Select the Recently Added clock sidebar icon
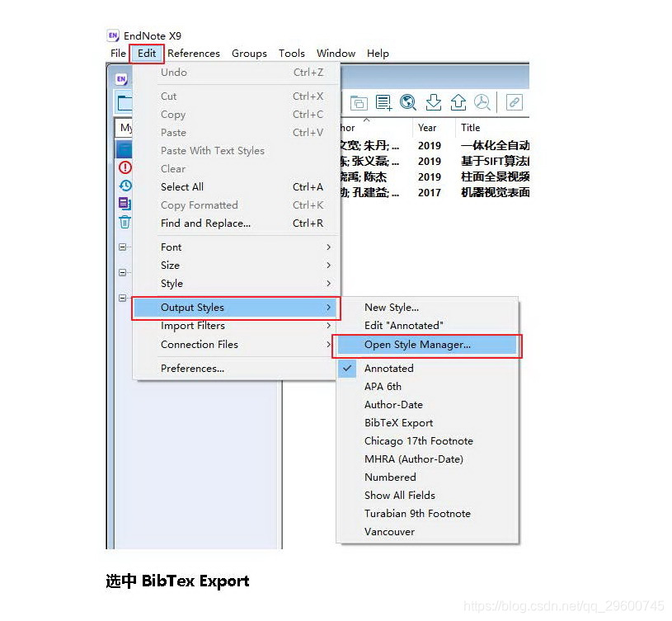 (125, 186)
